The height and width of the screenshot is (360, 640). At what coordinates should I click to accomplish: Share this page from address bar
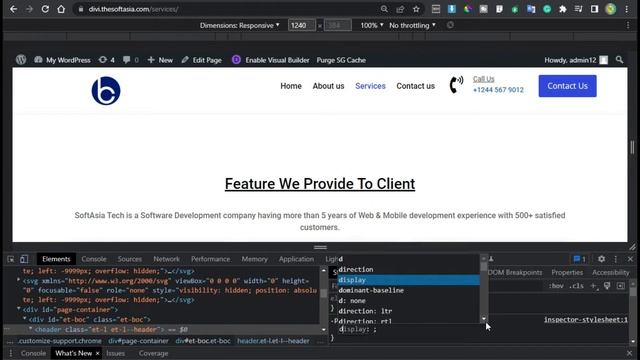click(400, 9)
